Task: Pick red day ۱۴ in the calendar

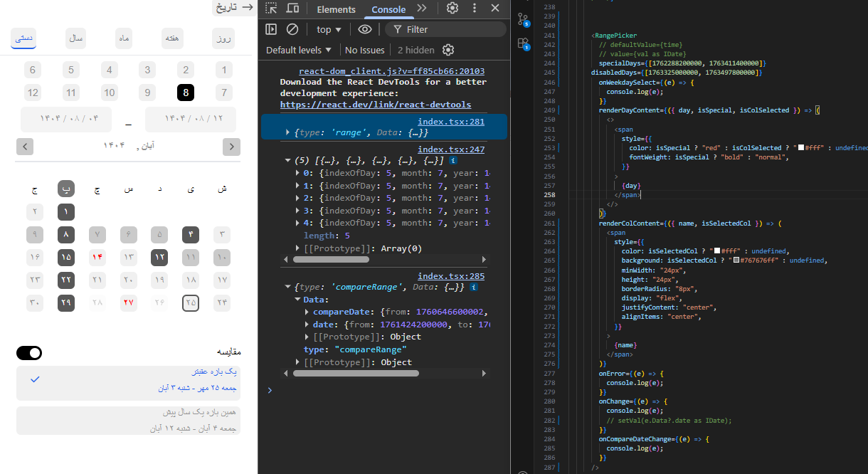Action: [97, 256]
